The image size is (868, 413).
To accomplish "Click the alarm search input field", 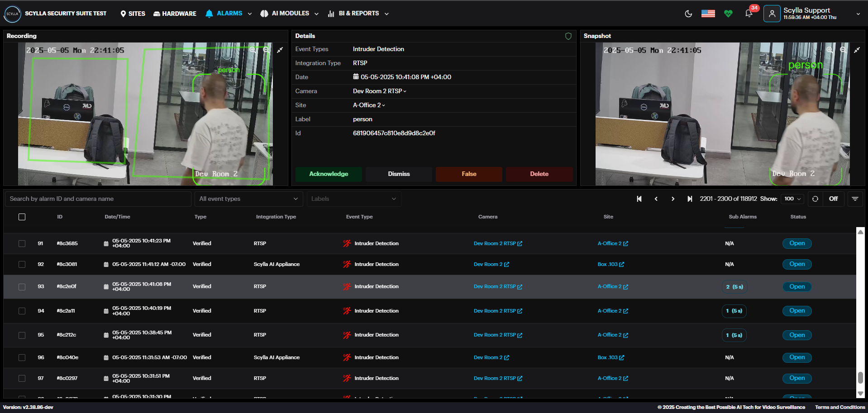I will click(98, 199).
